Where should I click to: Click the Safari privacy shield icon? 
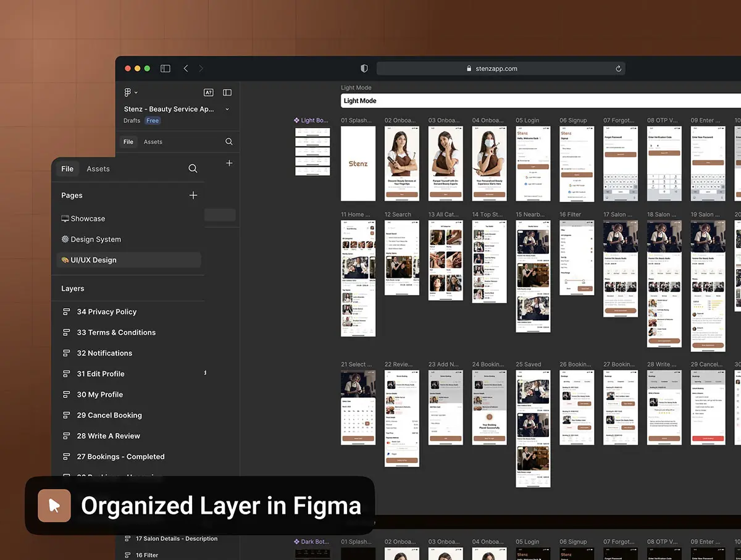364,69
